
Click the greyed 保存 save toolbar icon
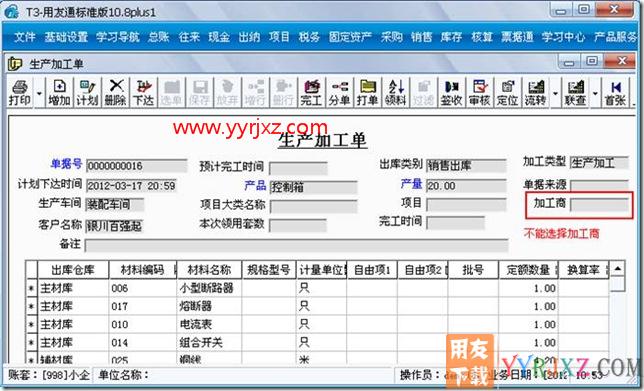pyautogui.click(x=200, y=93)
